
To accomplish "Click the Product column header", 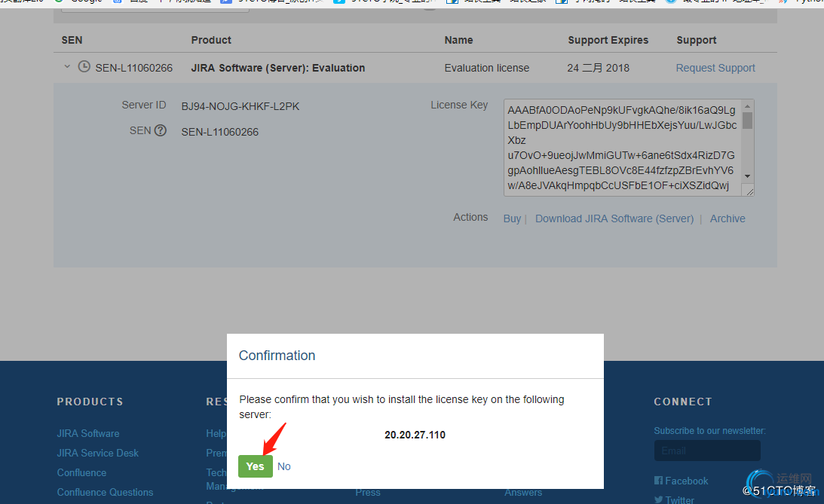I will pos(211,40).
